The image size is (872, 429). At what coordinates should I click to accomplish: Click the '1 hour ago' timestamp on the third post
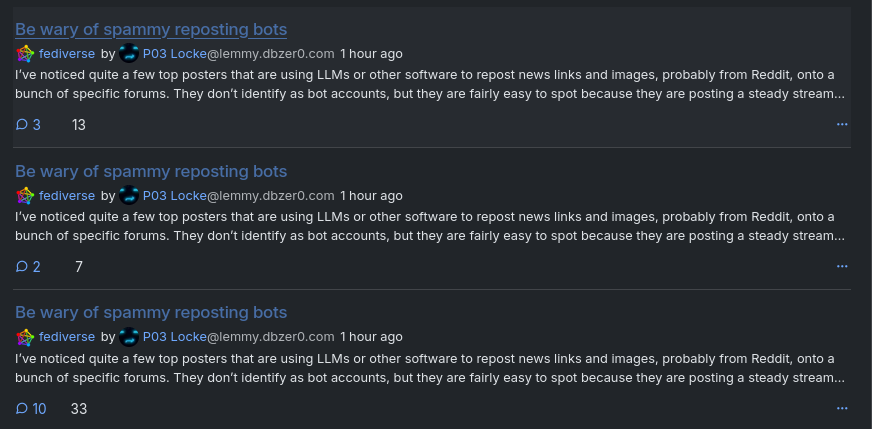tap(371, 337)
